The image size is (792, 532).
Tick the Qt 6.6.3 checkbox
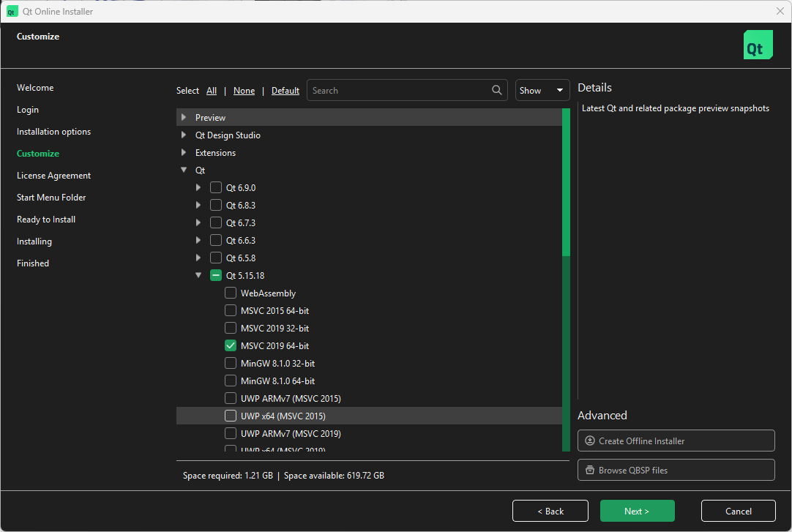click(x=216, y=240)
